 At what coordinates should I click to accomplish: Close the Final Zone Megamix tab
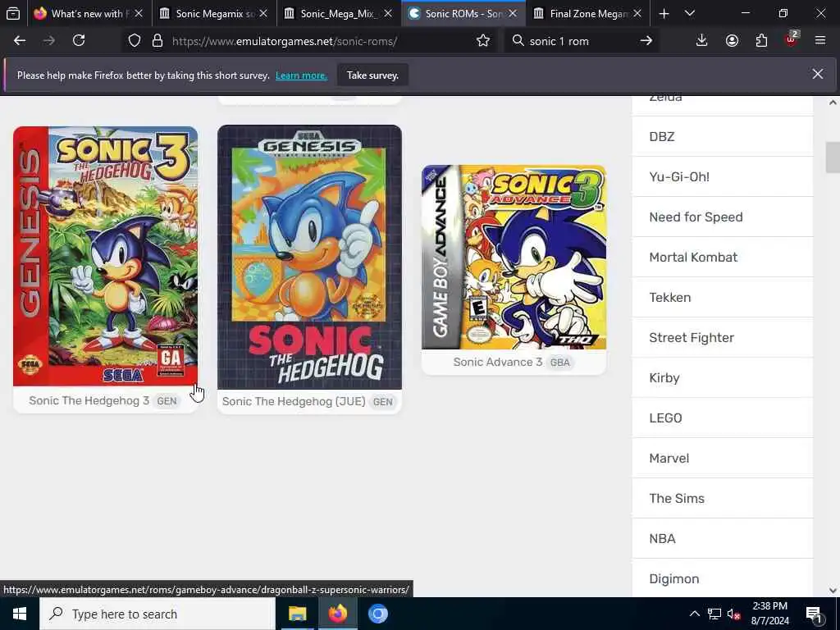[x=637, y=13]
